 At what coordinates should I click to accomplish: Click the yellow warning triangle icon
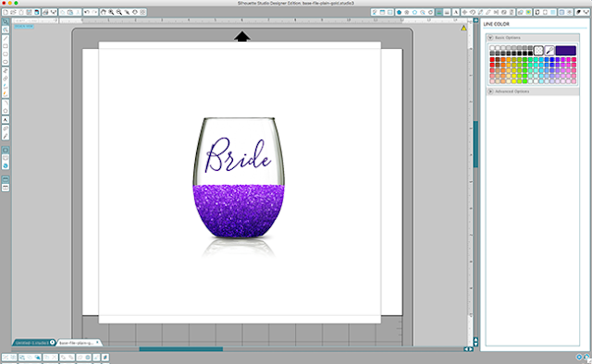[463, 29]
